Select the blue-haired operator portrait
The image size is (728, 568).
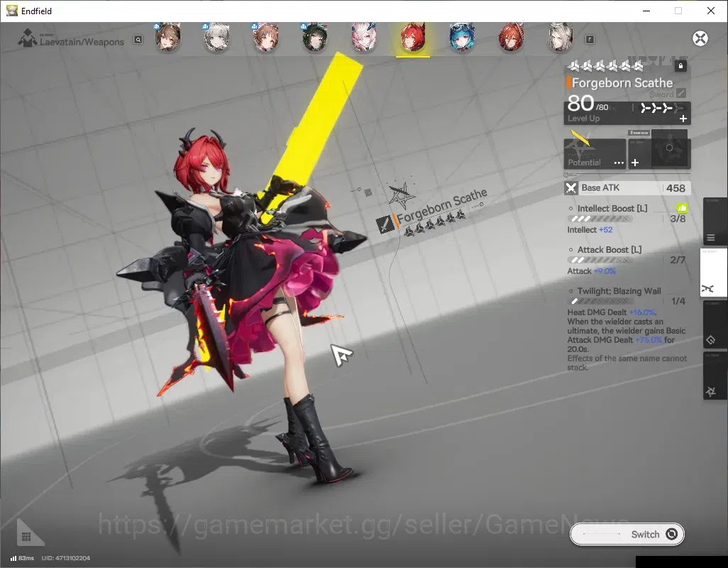click(x=462, y=37)
